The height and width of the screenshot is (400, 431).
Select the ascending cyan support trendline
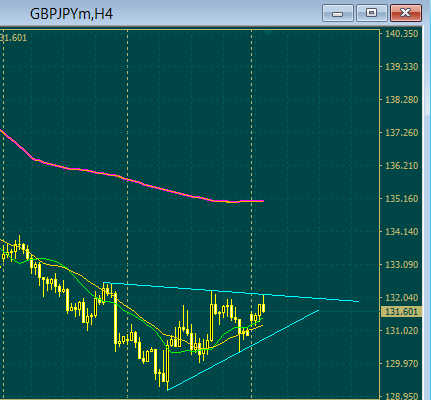[x=243, y=350]
